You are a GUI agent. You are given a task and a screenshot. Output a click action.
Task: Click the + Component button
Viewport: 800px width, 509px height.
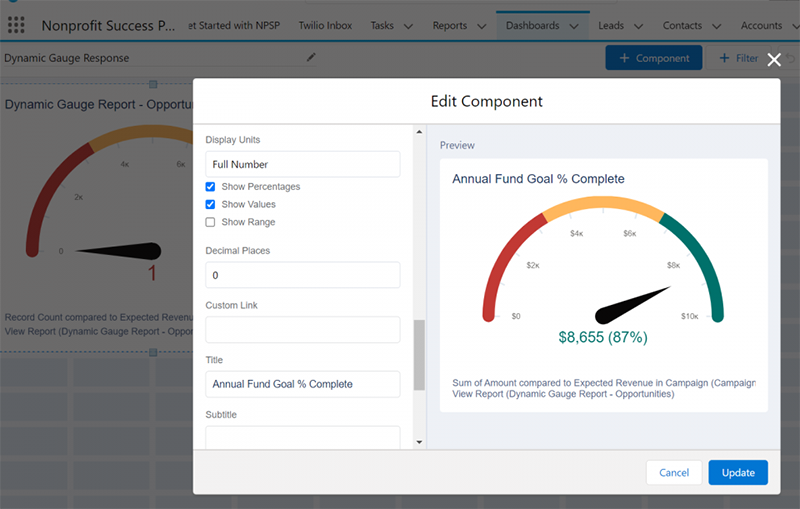click(653, 58)
